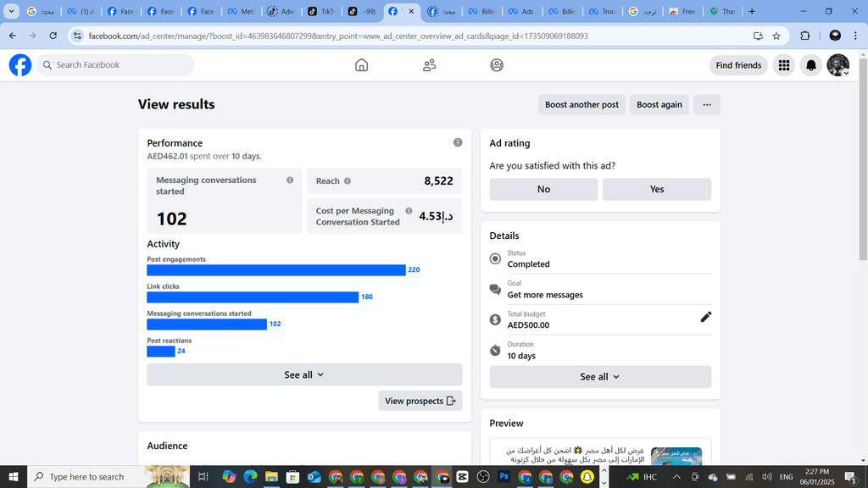Open the Facebook menu grid icon

[x=784, y=64]
